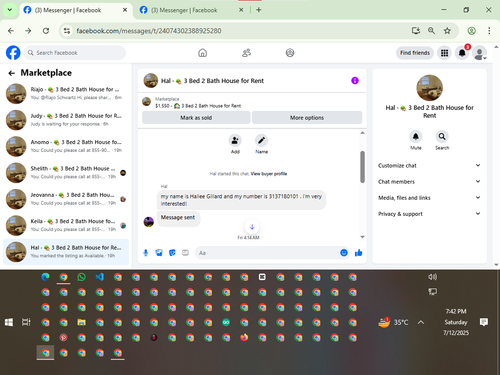Go back using the Marketplace back arrow
Image resolution: width=500 pixels, height=375 pixels.
point(12,73)
